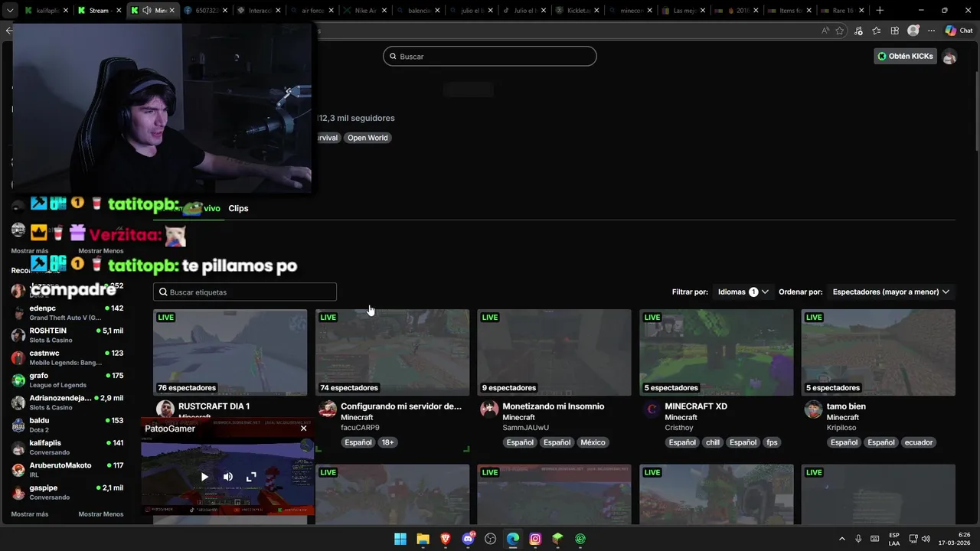The height and width of the screenshot is (551, 980).
Task: Add page to favorites star icon
Action: pyautogui.click(x=840, y=31)
